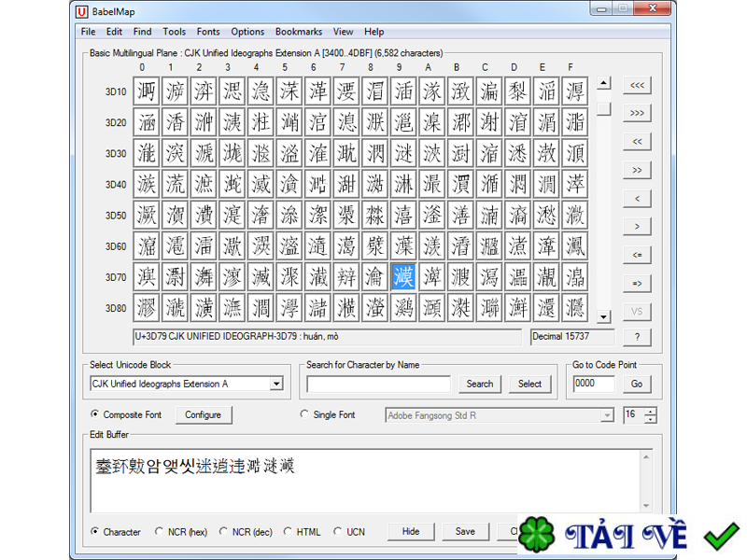Click the single > forward arrow button
Viewport: 747px width, 560px height.
(637, 227)
